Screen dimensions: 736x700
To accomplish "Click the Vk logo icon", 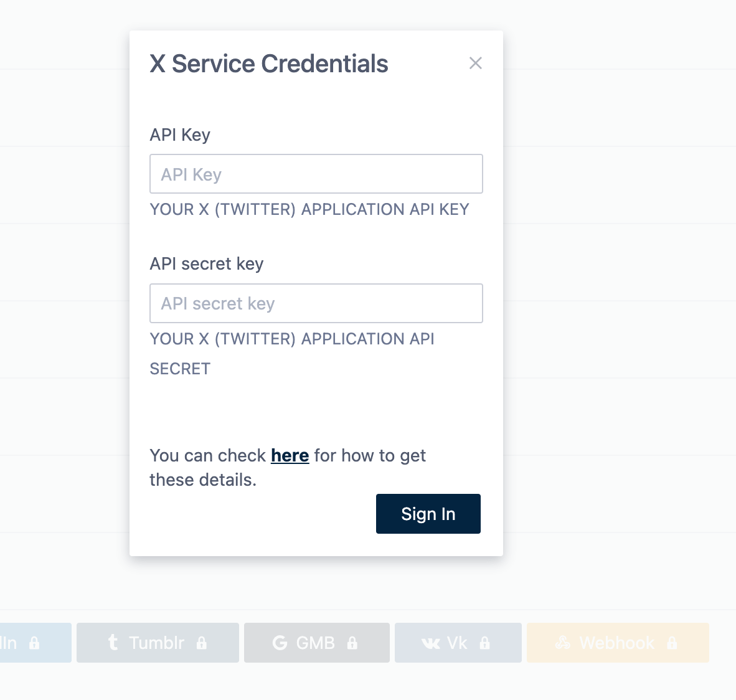I will tap(431, 643).
